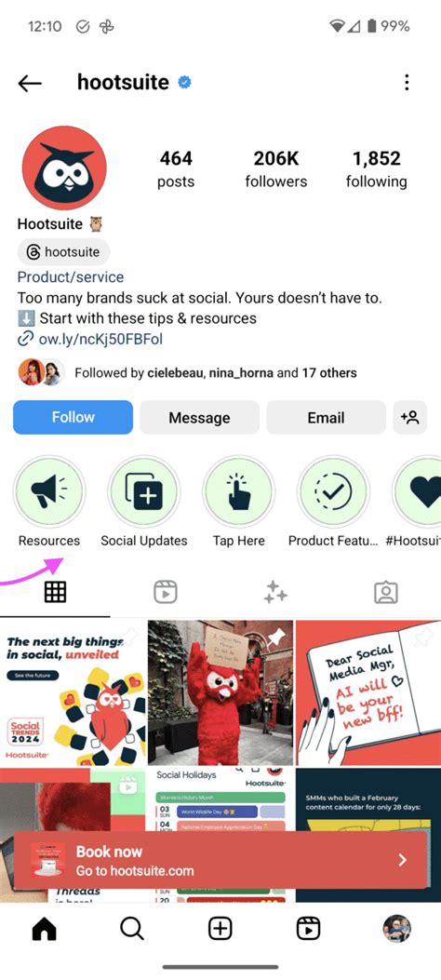Switch to the tagged photos tab

point(386,591)
